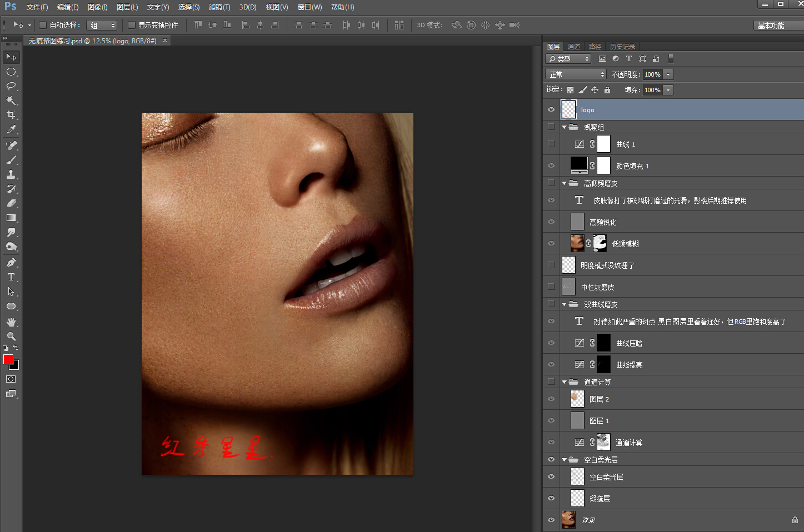
Task: Enable the 显示变换控件 checkbox
Action: pyautogui.click(x=132, y=25)
